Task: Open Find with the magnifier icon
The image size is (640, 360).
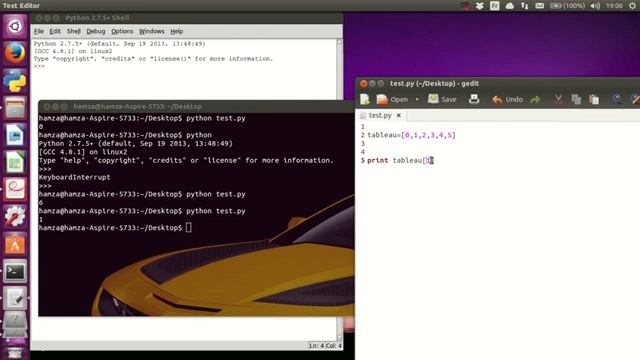Action: click(617, 99)
